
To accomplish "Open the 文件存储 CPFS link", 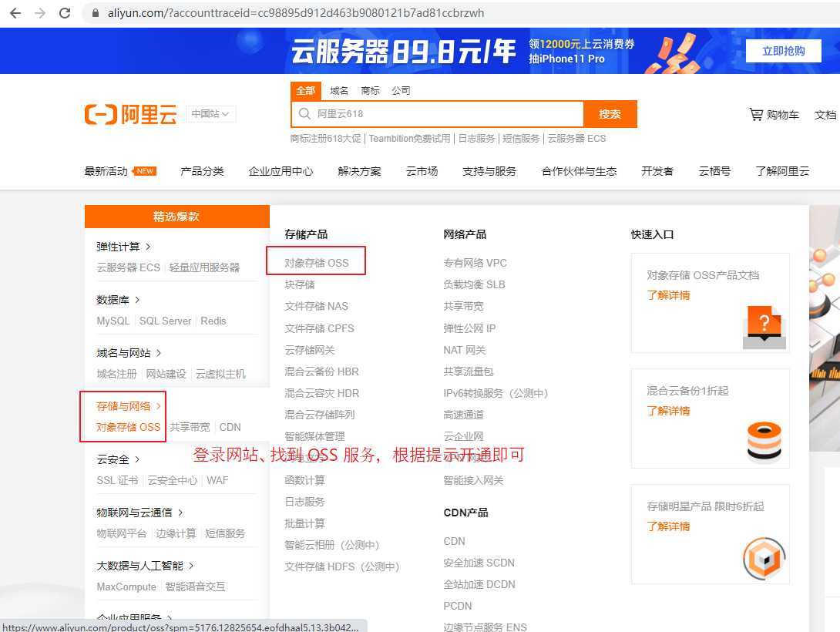I will pos(319,328).
